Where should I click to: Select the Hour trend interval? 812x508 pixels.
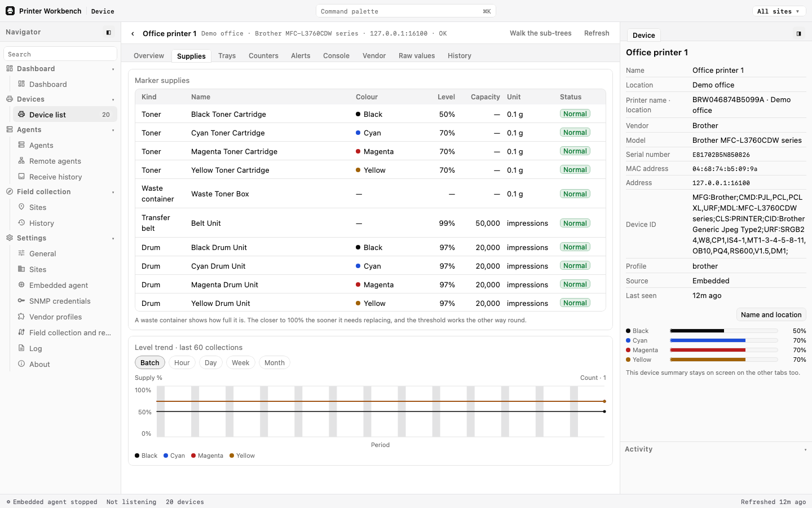coord(182,363)
